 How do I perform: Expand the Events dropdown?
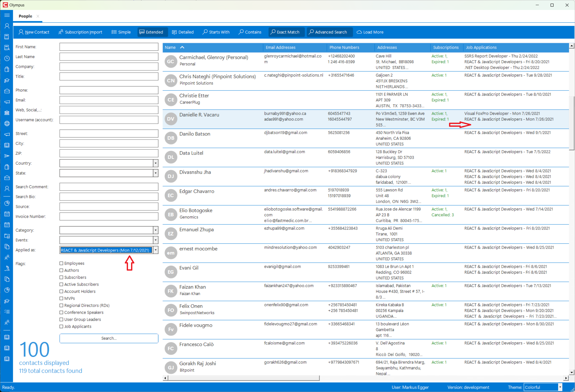155,240
